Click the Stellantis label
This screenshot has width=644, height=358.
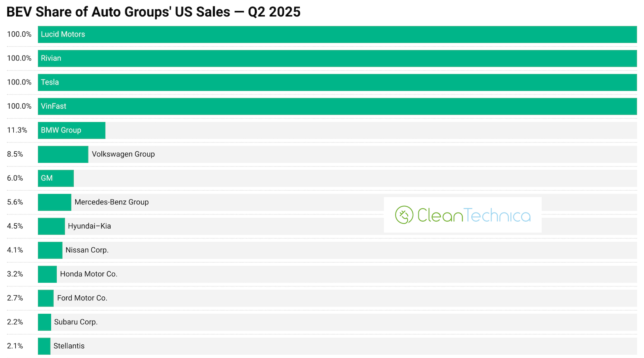coord(69,346)
